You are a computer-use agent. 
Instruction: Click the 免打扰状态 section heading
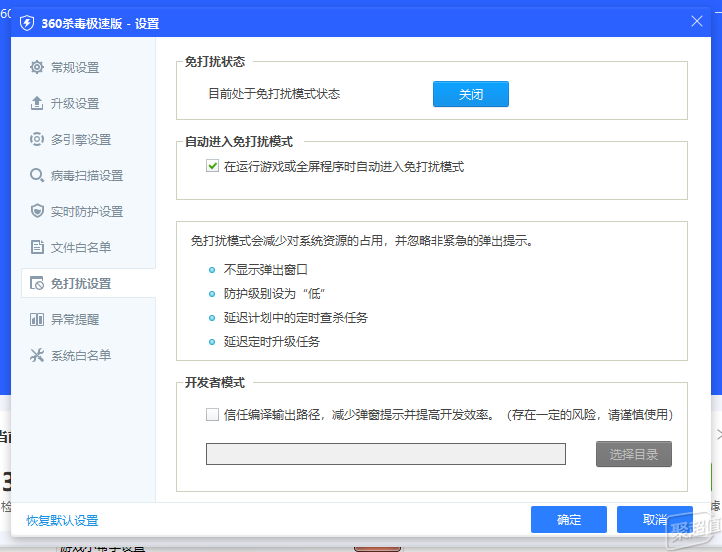point(215,61)
